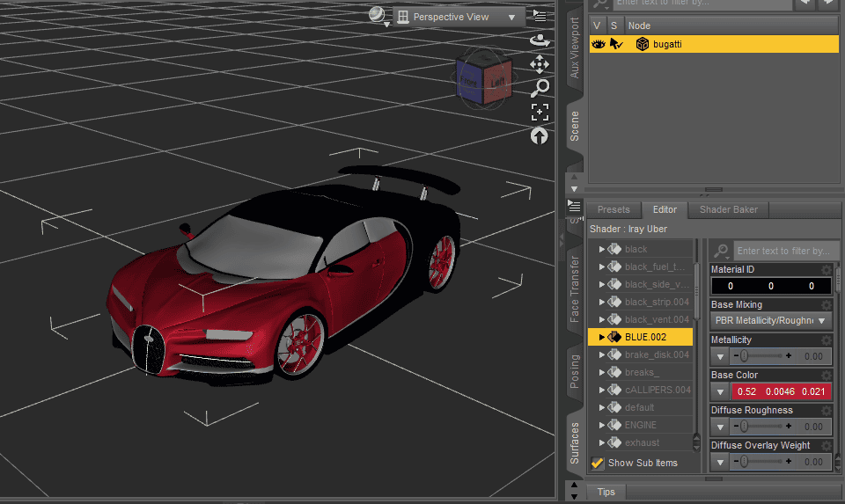The height and width of the screenshot is (504, 845).
Task: Open the Face Transfer side tab
Action: point(575,289)
